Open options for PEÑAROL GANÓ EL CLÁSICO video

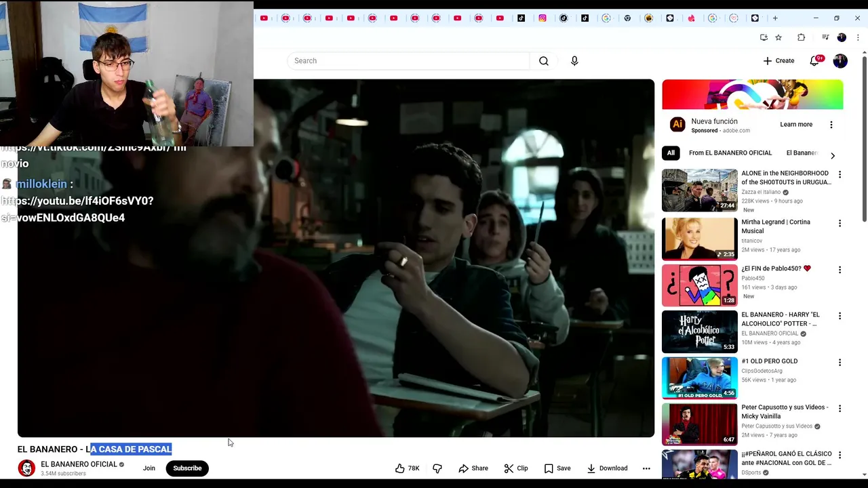tap(840, 455)
